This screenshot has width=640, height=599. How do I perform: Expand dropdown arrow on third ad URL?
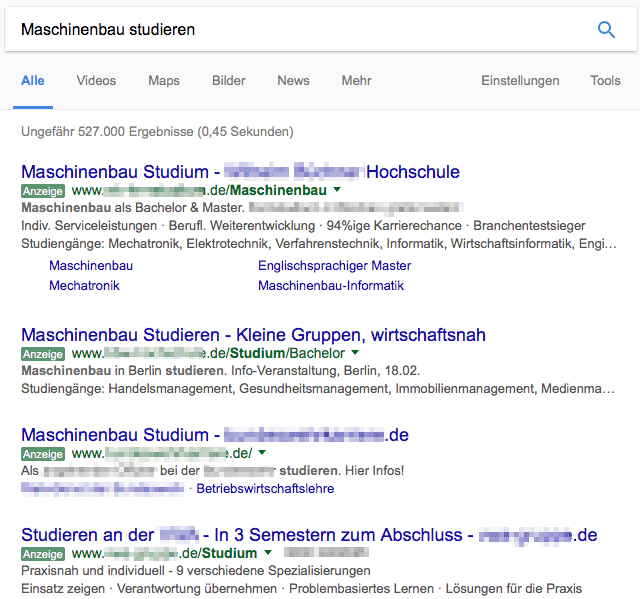(x=262, y=453)
